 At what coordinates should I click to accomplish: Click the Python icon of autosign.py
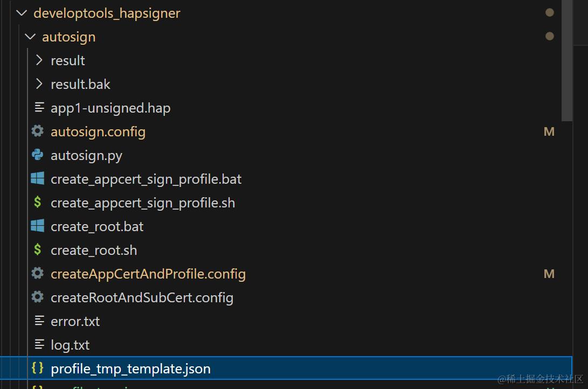[38, 155]
